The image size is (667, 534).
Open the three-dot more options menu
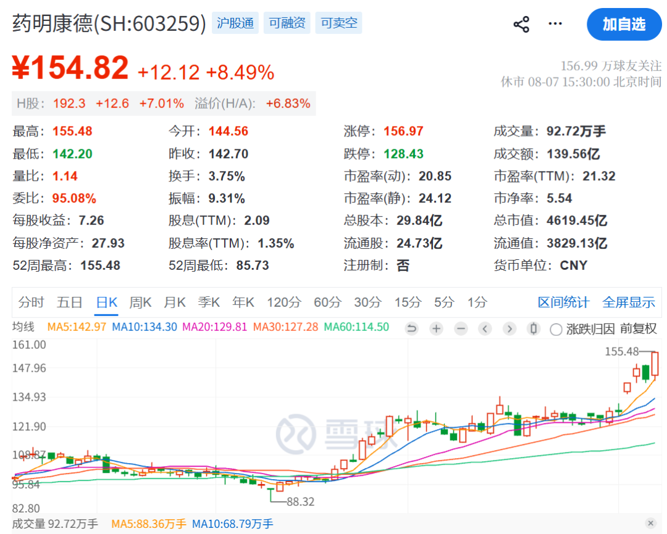[555, 24]
